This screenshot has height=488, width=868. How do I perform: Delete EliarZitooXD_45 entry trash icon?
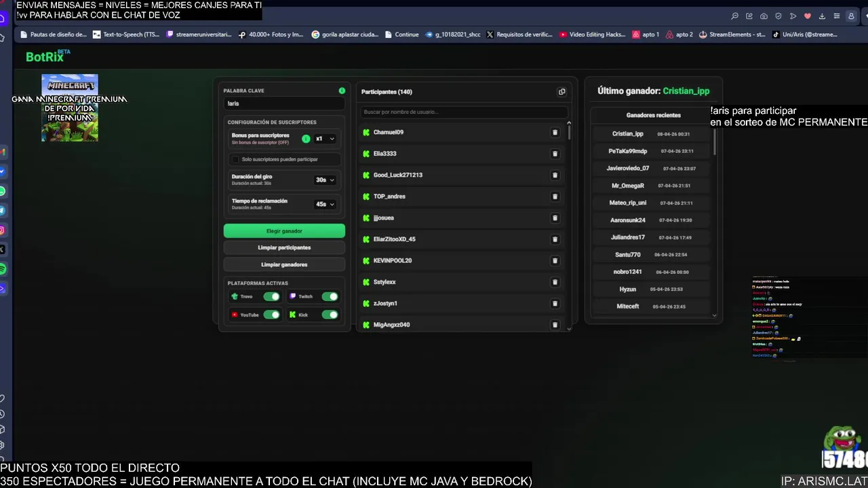point(555,239)
